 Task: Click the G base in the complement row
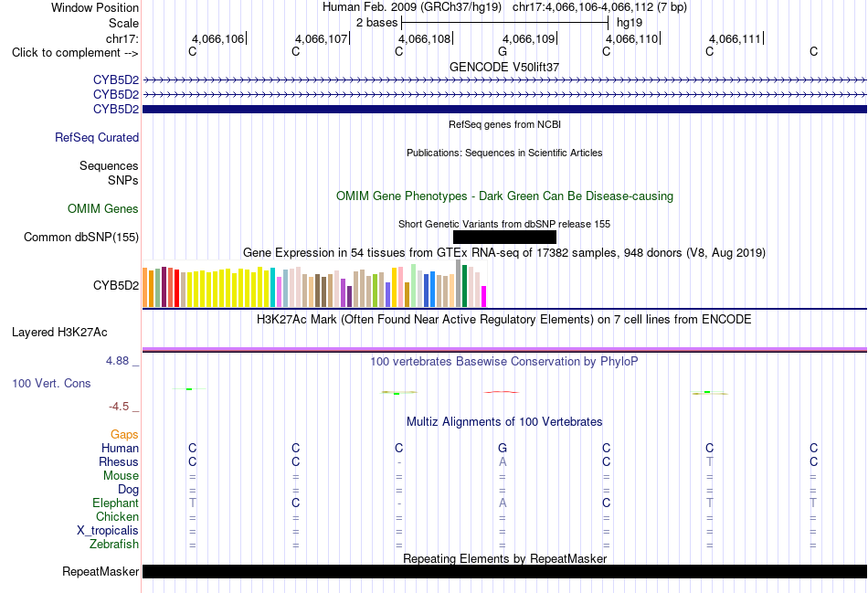point(503,51)
